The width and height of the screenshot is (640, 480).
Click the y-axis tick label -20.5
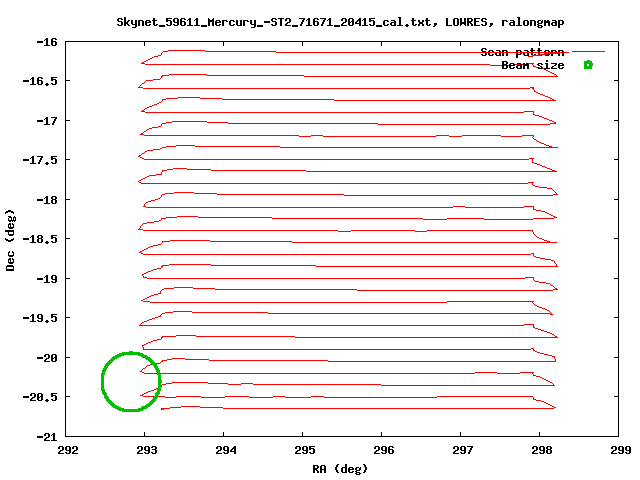[40, 397]
